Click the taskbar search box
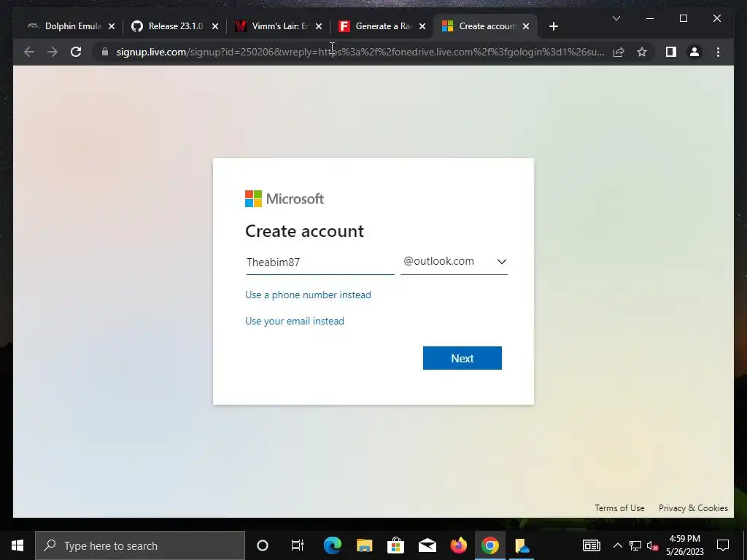Image resolution: width=747 pixels, height=560 pixels. pyautogui.click(x=140, y=545)
